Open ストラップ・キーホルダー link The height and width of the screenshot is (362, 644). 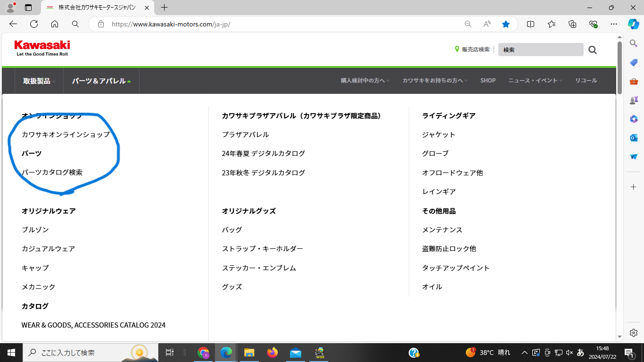click(263, 248)
